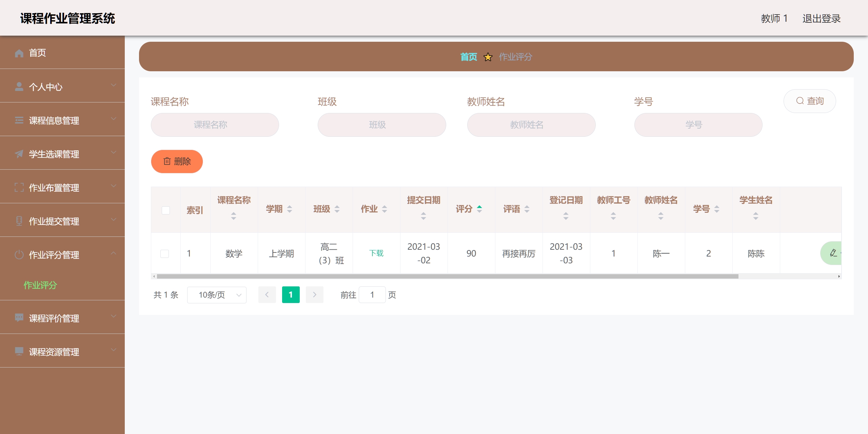Focus the 课程名称 search field
This screenshot has height=434, width=868.
pyautogui.click(x=215, y=125)
